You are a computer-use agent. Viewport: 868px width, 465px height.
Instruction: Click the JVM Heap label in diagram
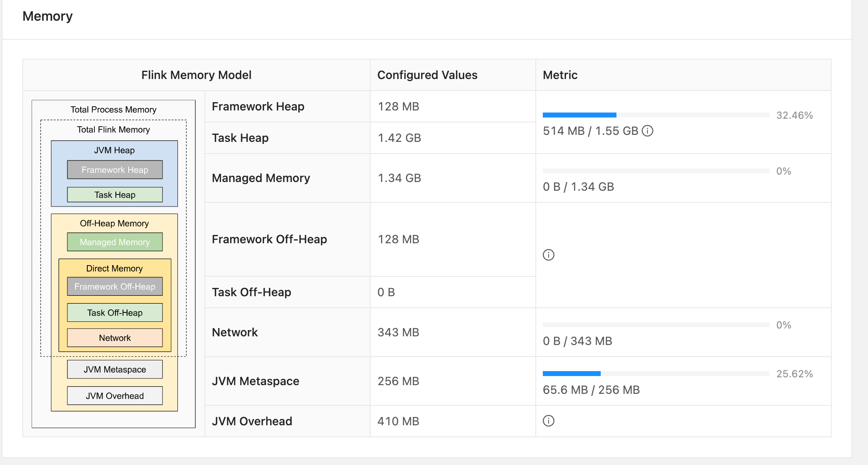114,150
